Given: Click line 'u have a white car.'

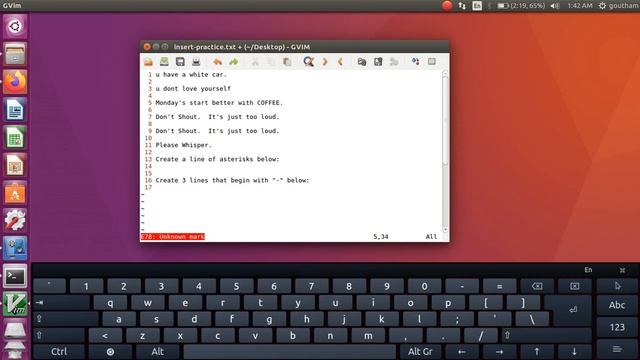Looking at the screenshot, I should click(x=191, y=74).
